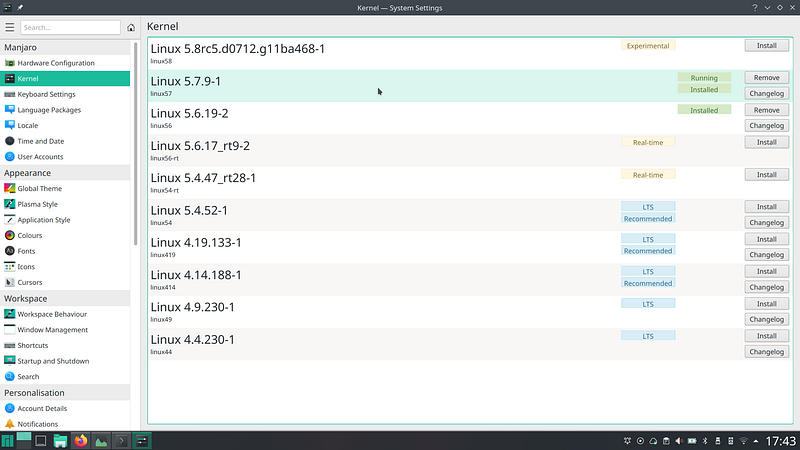Expand hidden system tray icons
The image size is (800, 450).
tap(756, 441)
